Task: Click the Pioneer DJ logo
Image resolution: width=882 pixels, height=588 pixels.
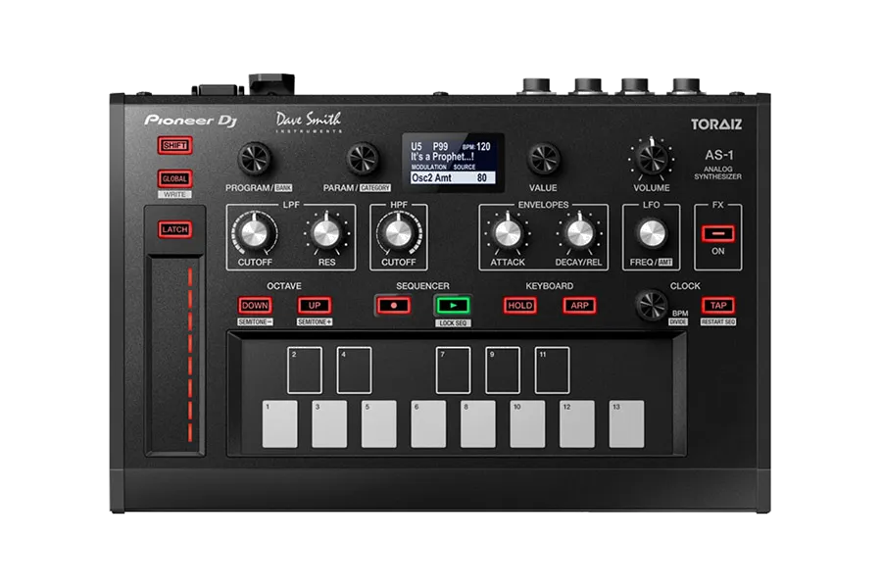Action: (191, 121)
